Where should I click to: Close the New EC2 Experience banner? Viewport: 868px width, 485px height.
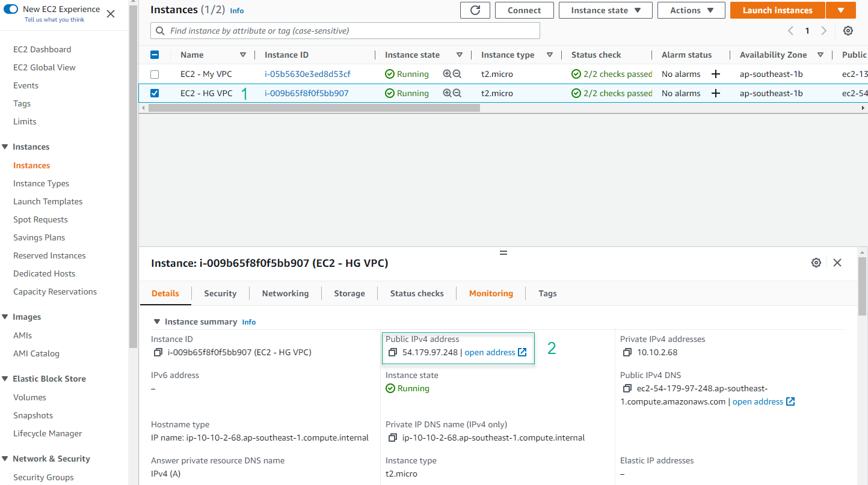pos(111,14)
